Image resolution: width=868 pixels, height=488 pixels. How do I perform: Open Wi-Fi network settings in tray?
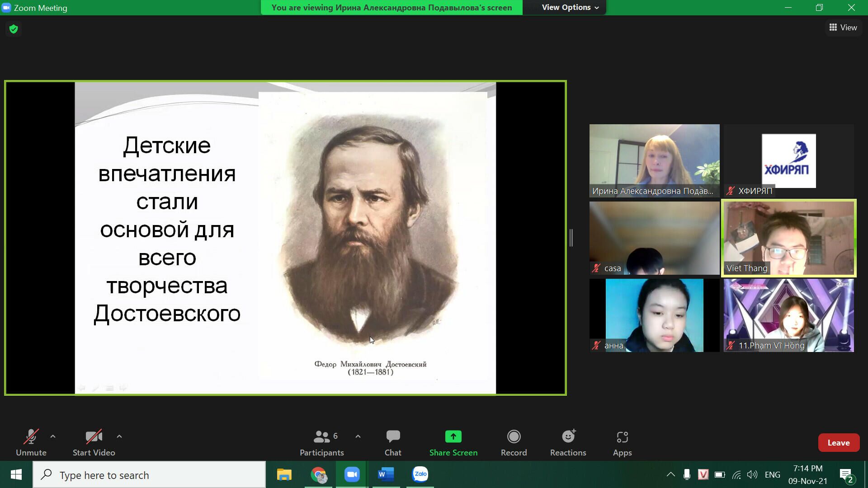point(736,474)
